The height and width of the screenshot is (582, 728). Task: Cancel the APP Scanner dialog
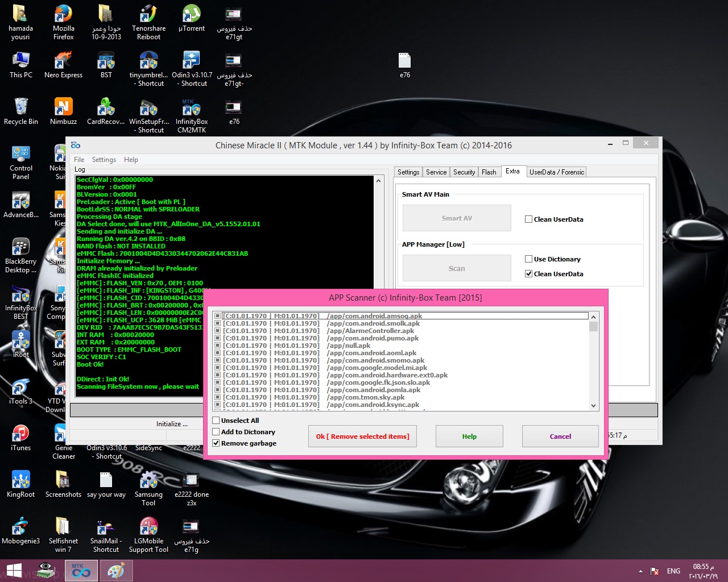pyautogui.click(x=560, y=436)
